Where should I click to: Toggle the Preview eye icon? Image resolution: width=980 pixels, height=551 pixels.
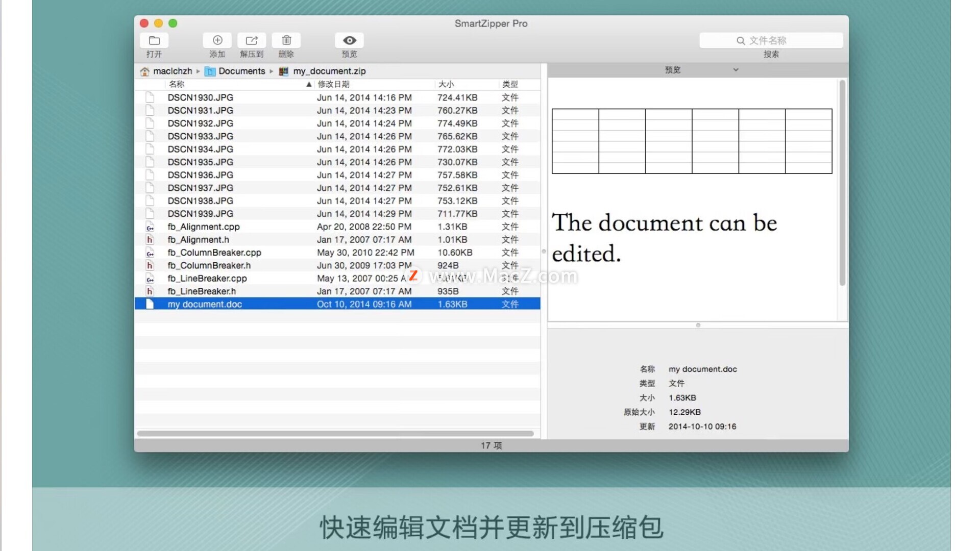pyautogui.click(x=350, y=40)
